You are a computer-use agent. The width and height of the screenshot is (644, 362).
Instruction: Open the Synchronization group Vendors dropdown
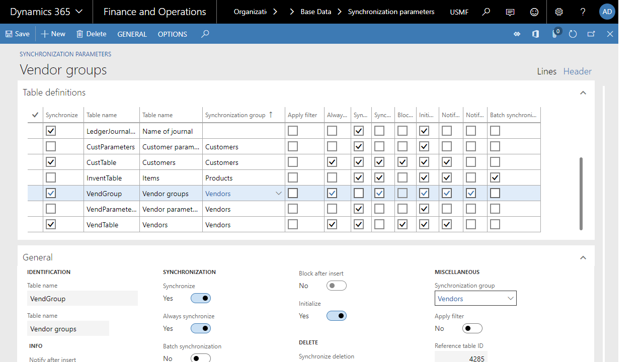475,298
